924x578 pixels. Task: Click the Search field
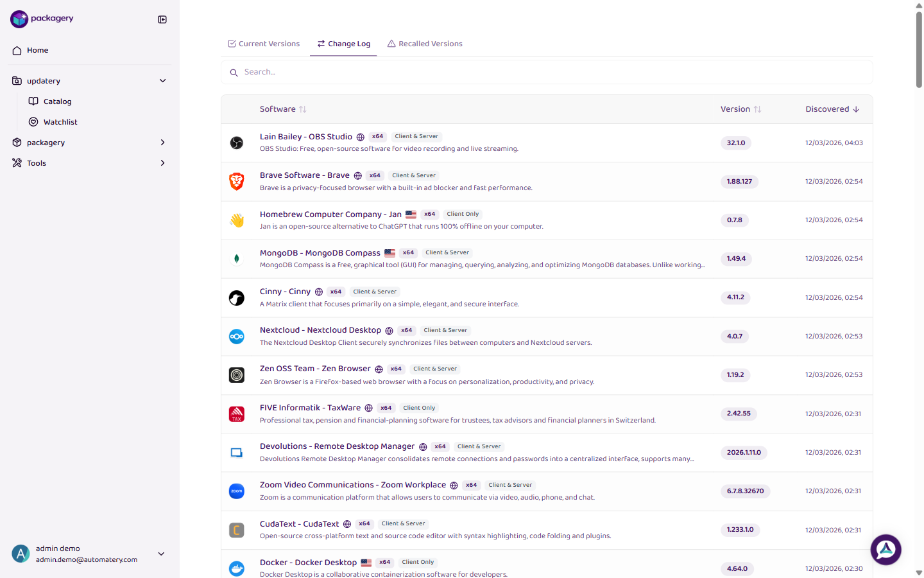point(545,72)
